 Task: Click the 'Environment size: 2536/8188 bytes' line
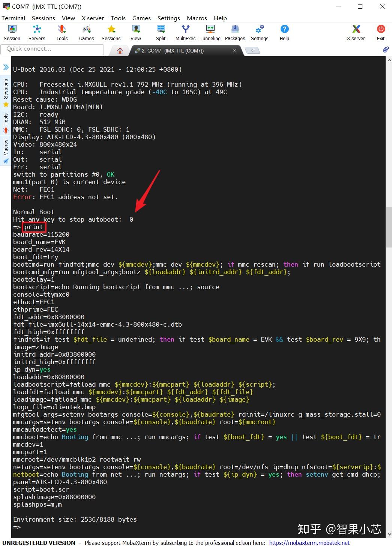pyautogui.click(x=75, y=519)
